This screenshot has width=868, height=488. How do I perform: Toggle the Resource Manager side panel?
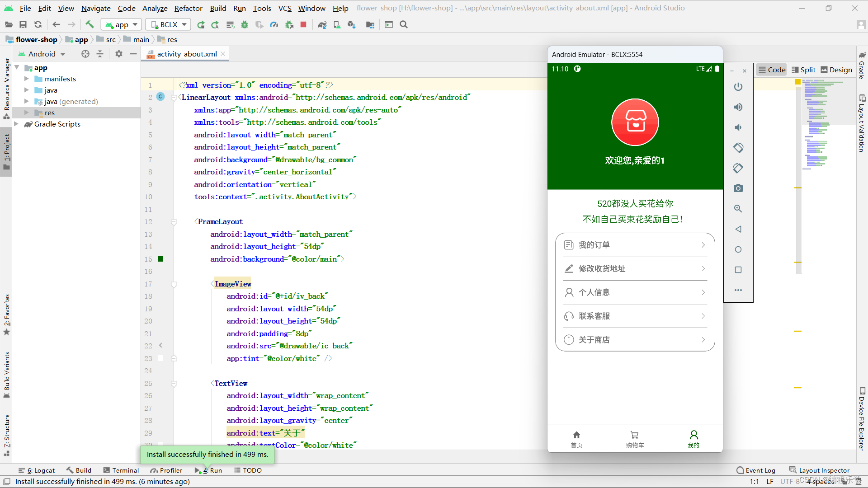point(6,89)
